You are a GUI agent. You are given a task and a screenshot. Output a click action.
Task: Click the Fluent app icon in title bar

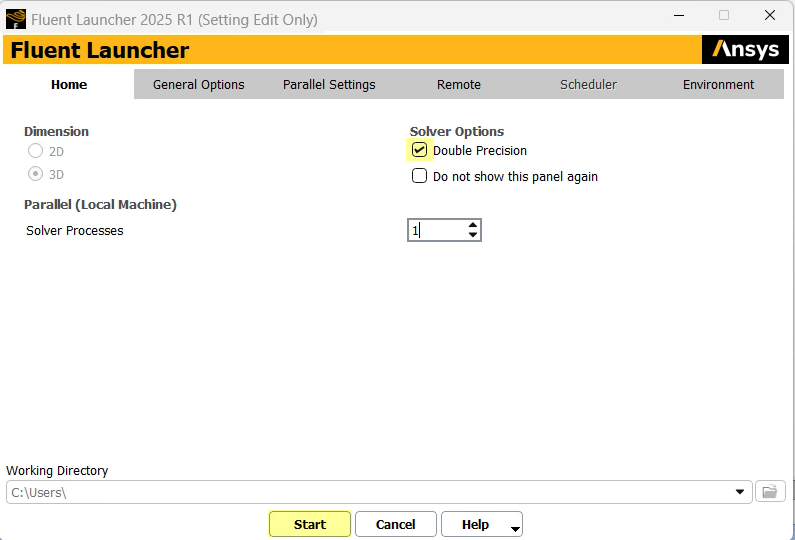pyautogui.click(x=16, y=19)
